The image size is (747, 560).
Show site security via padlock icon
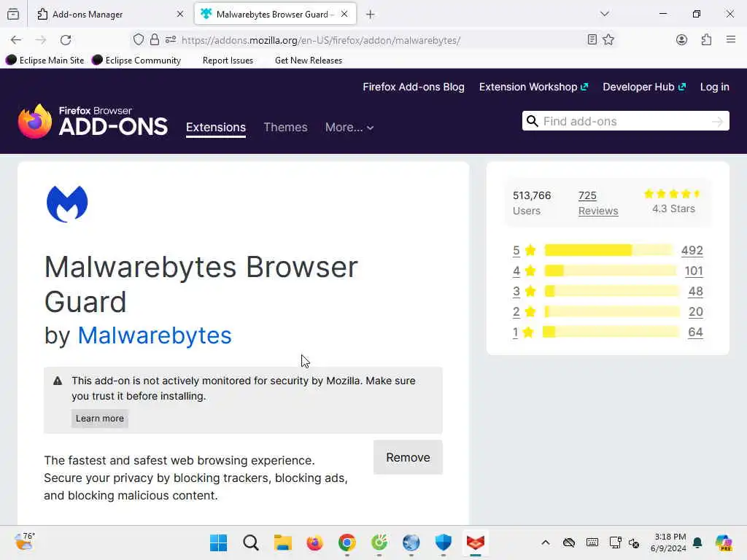[x=155, y=40]
